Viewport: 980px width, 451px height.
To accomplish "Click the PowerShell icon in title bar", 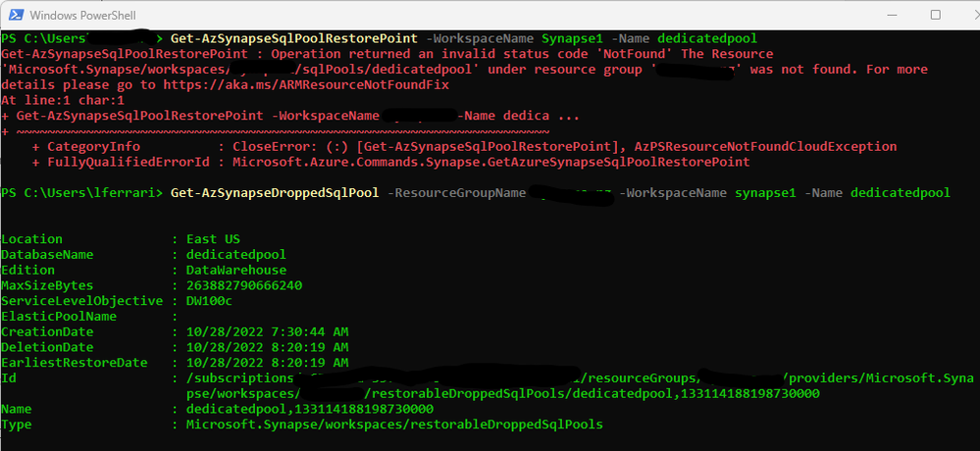I will 15,15.
